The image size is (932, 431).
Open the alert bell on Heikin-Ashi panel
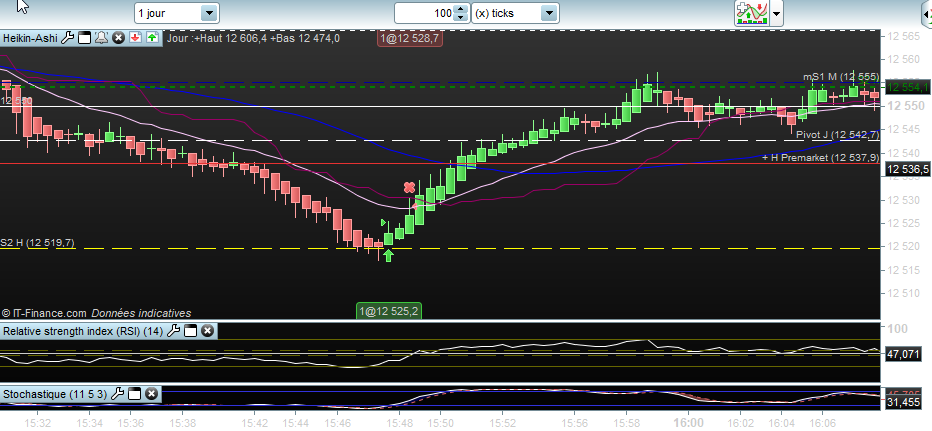(101, 38)
